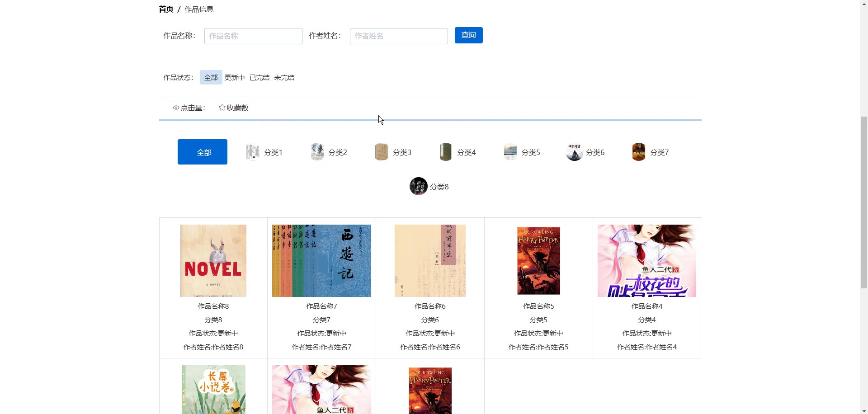Open the 鱼人二代 cover in second row

(x=321, y=390)
